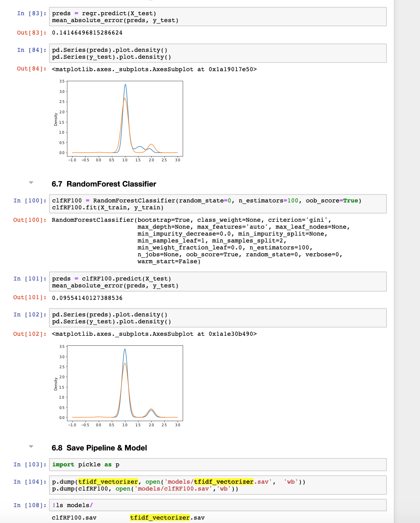Screen dimensions: 420x523
Task: Click the Out[84] AxesSubplot output text
Action: coord(154,69)
